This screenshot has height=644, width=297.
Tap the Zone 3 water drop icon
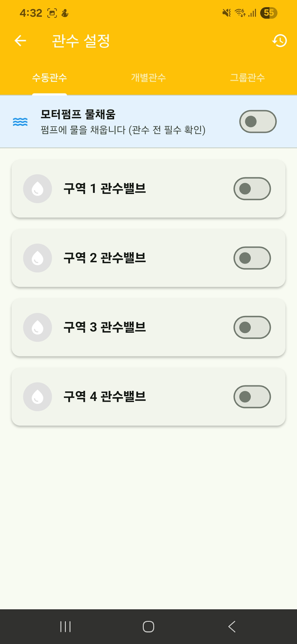click(37, 327)
